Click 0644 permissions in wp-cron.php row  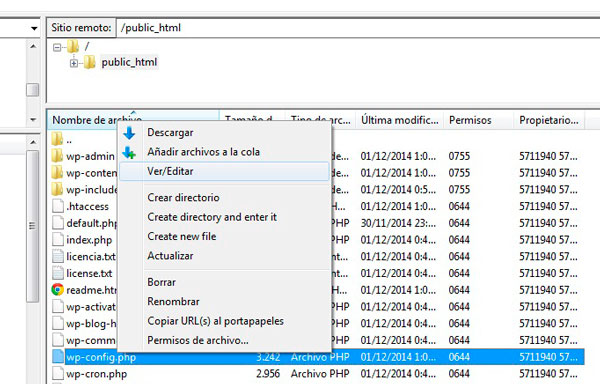point(459,374)
